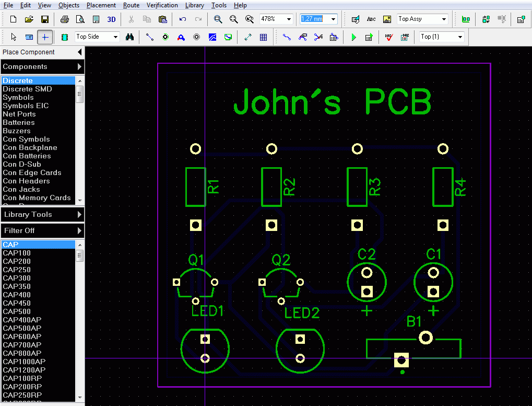Viewport: 532px width, 406px height.
Task: Open the Route menu
Action: [132, 5]
